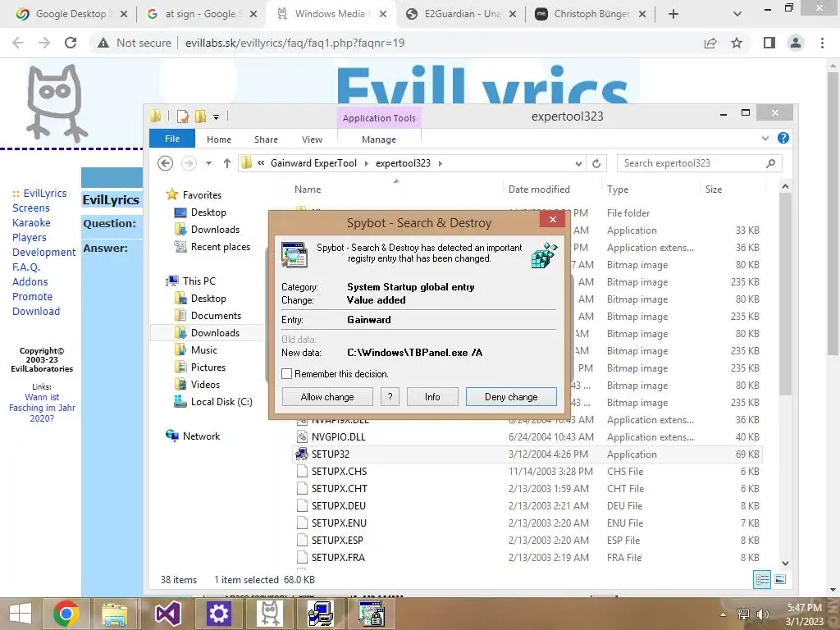Screen dimensions: 840x630
Task: Open the Manage ribbon tab
Action: pos(379,139)
